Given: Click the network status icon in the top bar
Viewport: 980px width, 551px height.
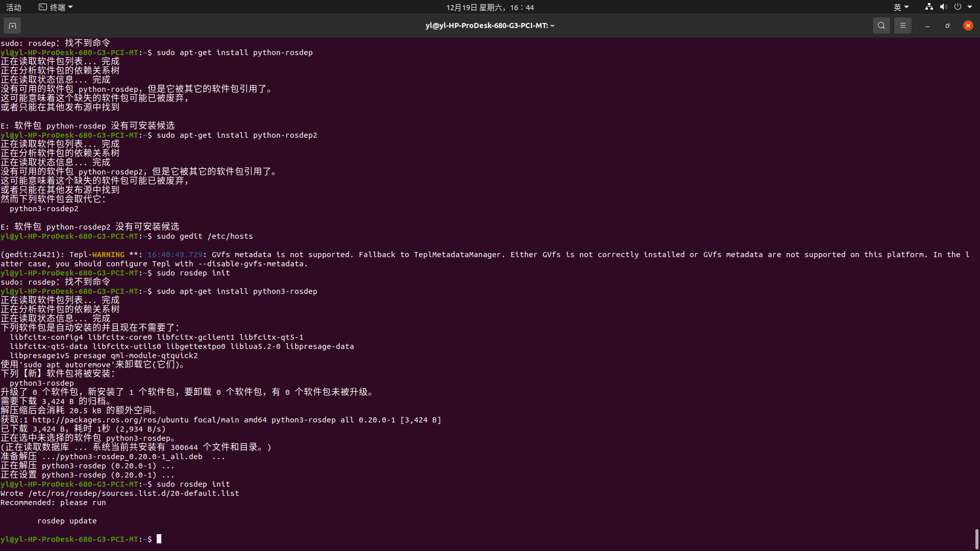Looking at the screenshot, I should (x=929, y=7).
